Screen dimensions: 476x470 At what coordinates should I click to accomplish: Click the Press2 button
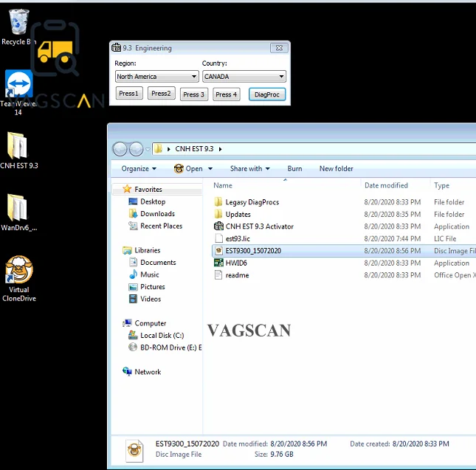point(161,94)
